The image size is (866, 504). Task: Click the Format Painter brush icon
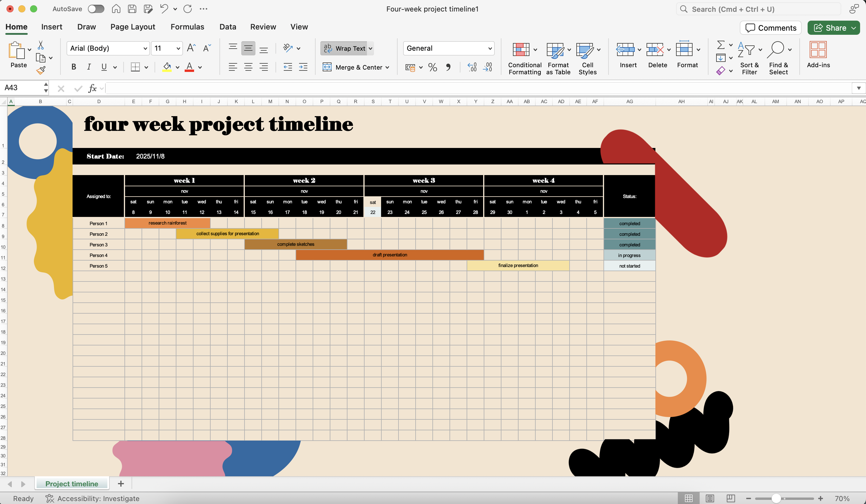tap(41, 70)
